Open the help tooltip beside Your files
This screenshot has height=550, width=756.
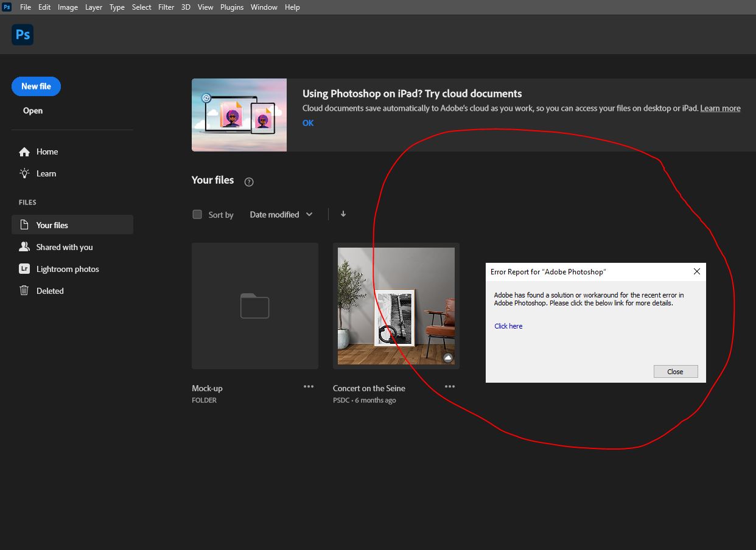tap(249, 181)
